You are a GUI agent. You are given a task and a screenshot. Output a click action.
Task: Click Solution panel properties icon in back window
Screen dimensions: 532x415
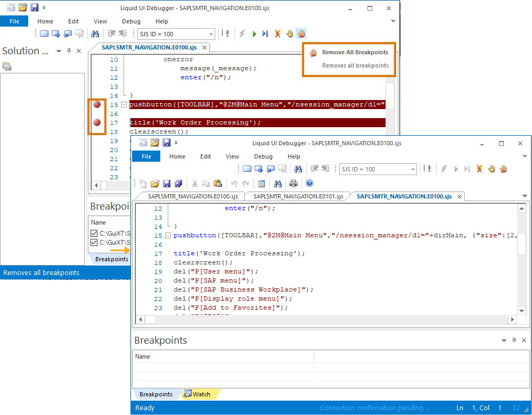click(7, 67)
